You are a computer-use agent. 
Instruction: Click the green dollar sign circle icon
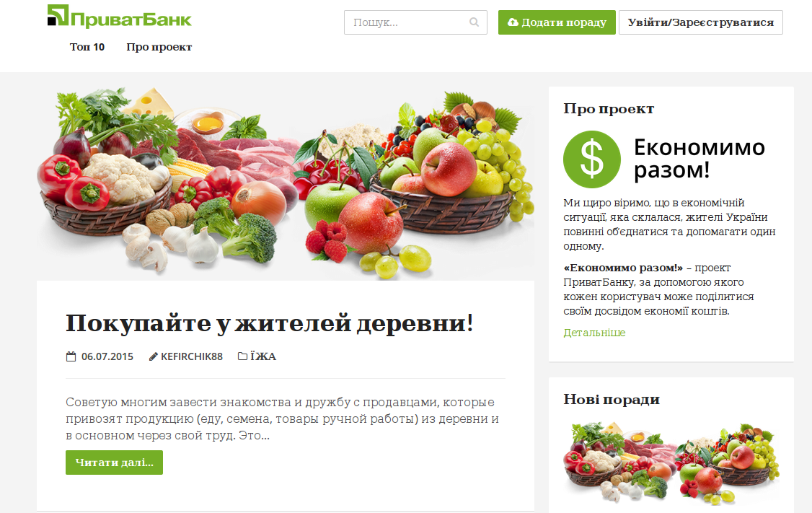pyautogui.click(x=592, y=159)
